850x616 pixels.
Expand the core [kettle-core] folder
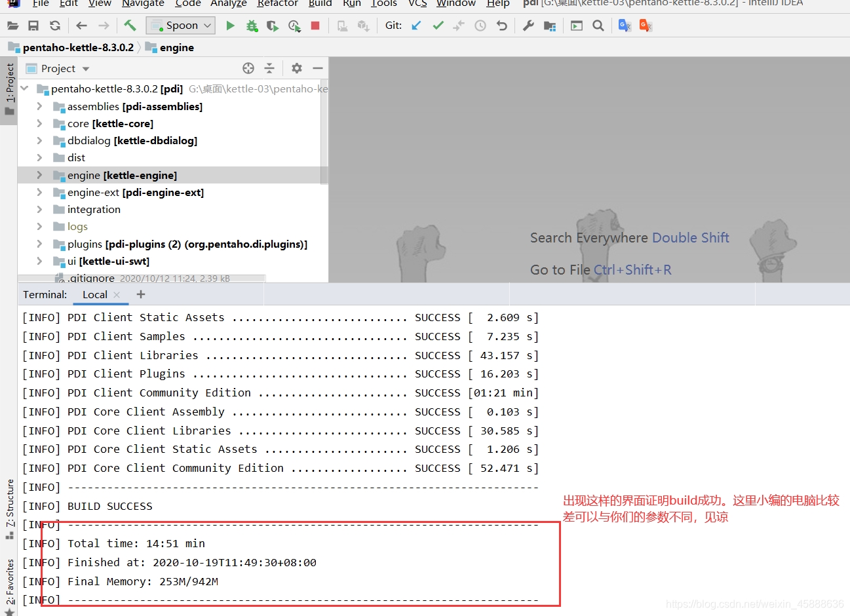point(39,123)
